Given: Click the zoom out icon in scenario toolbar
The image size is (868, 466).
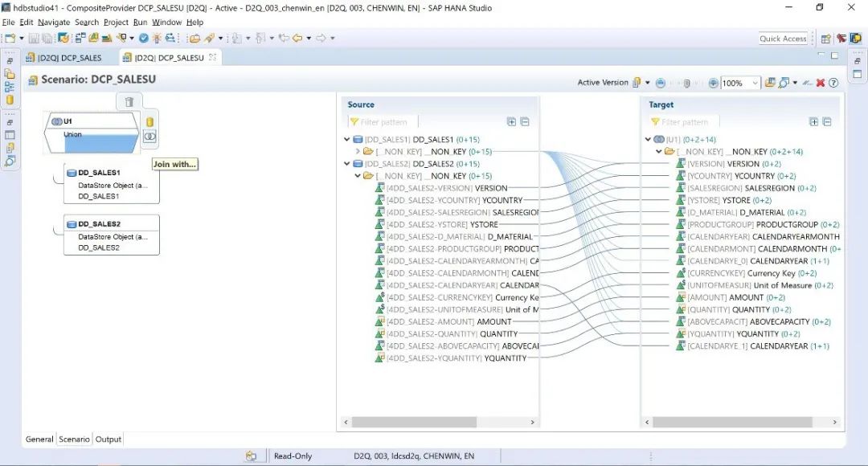Looking at the screenshot, I should point(660,83).
